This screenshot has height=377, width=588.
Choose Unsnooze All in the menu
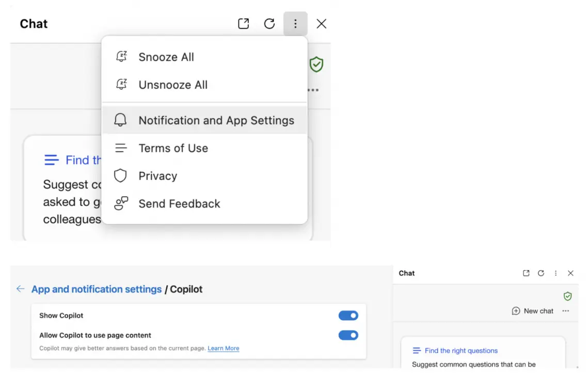(204, 85)
